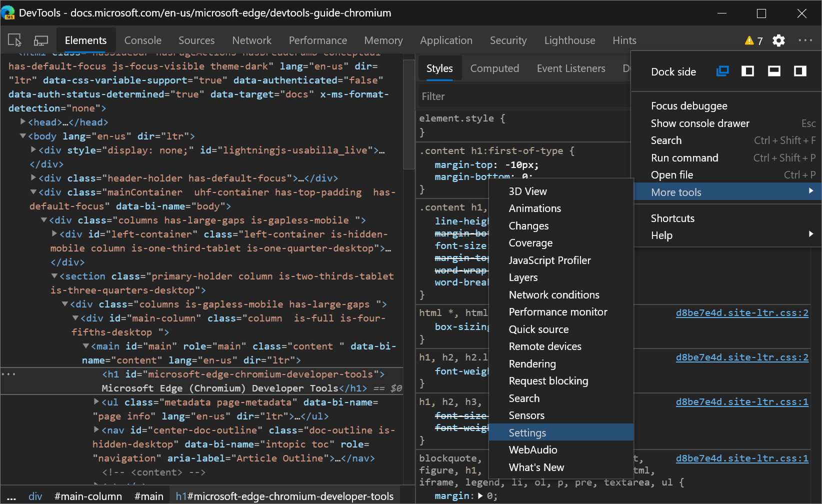The height and width of the screenshot is (504, 822).
Task: Click the #main-column breadcrumb item
Action: point(88,496)
